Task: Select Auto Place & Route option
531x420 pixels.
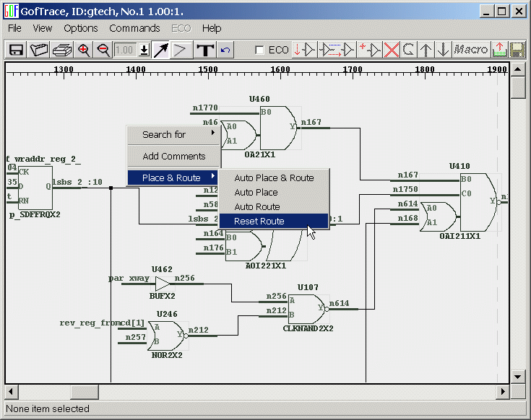Action: [x=274, y=178]
